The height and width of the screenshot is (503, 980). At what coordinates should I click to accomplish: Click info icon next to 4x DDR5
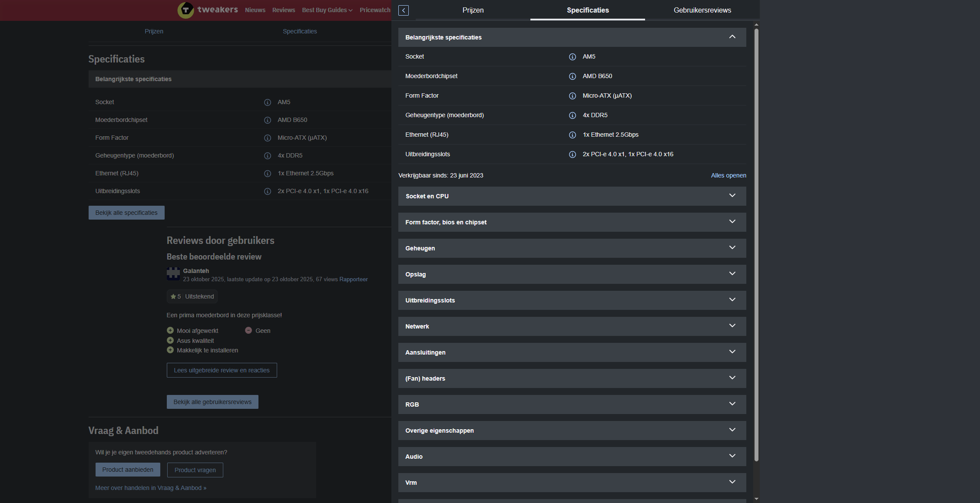[x=572, y=115]
